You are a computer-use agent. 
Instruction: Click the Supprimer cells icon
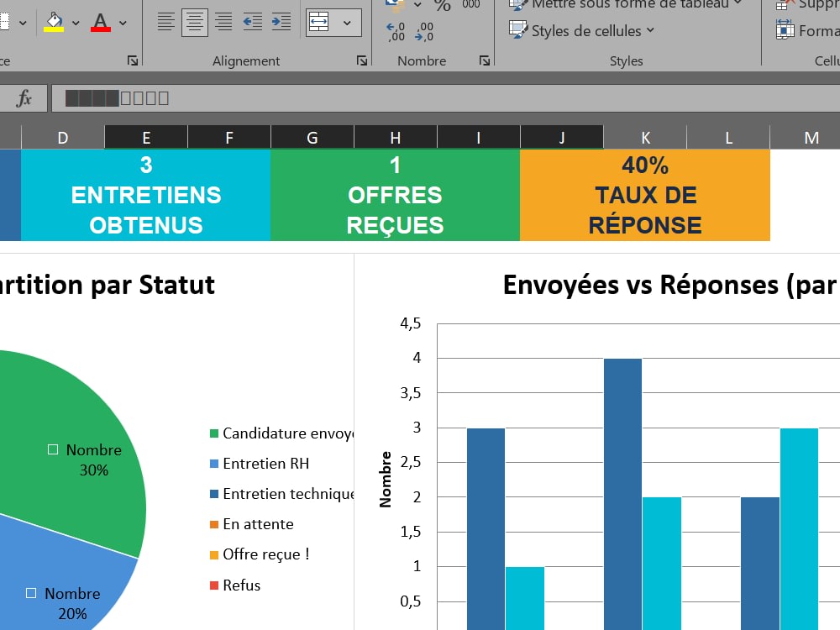click(785, 5)
